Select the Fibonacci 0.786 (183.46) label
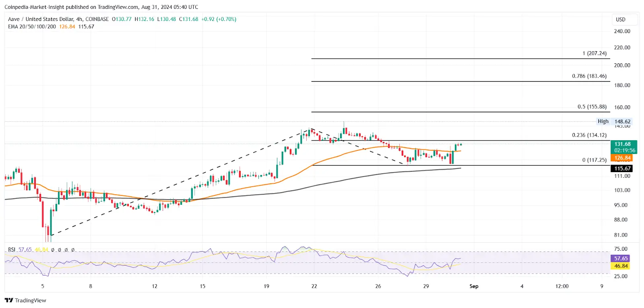Screen dimensions: 644x308 point(589,76)
